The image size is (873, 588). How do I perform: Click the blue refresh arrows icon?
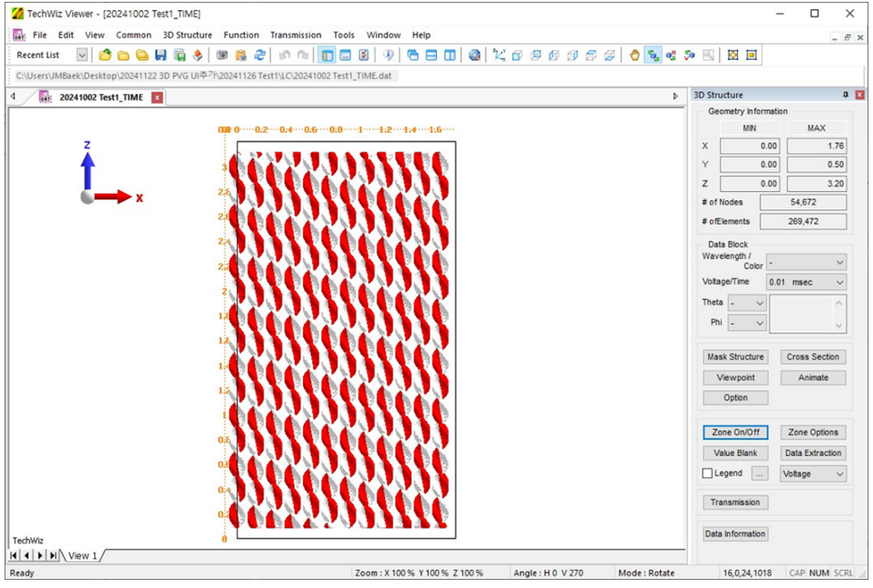(x=259, y=55)
